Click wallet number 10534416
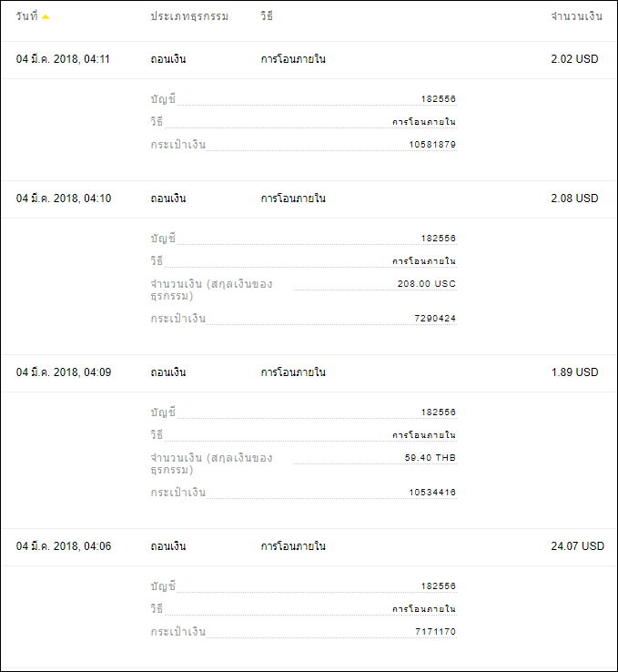The width and height of the screenshot is (618, 672). [432, 493]
